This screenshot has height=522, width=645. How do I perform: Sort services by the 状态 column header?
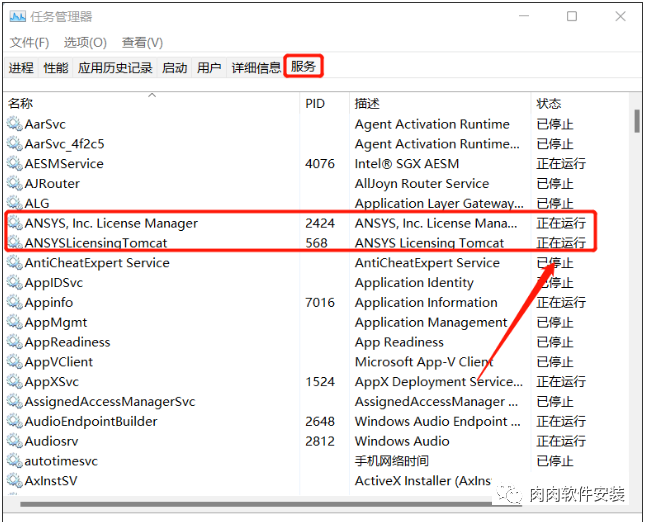coord(580,103)
